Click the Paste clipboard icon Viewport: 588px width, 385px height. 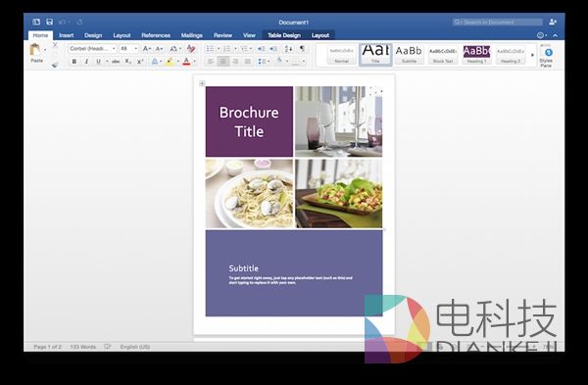pyautogui.click(x=35, y=50)
